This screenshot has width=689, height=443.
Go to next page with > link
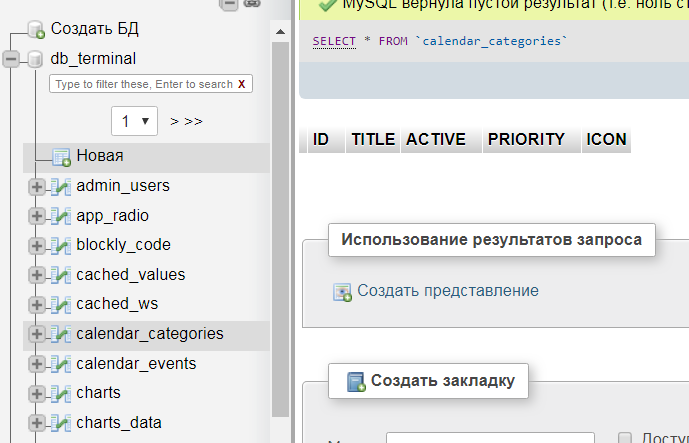pos(174,121)
